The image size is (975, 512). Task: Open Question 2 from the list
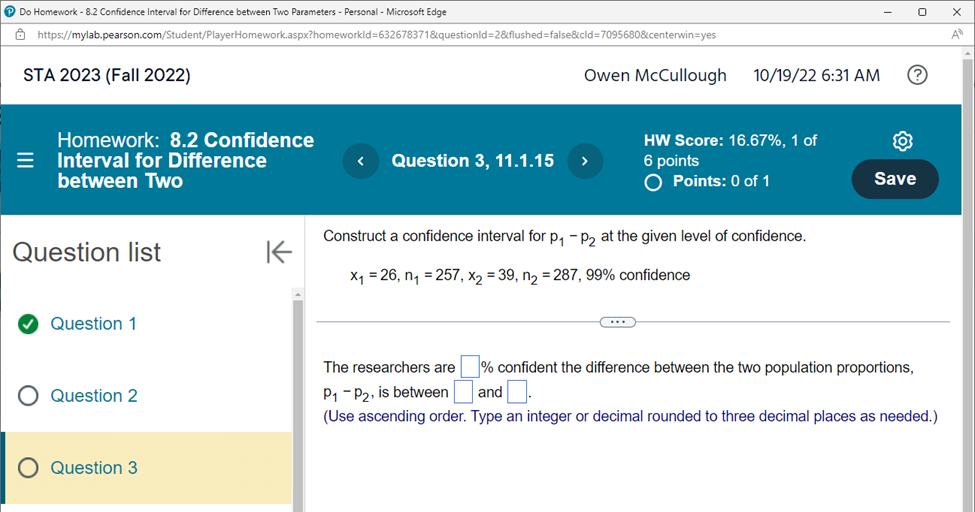(94, 396)
